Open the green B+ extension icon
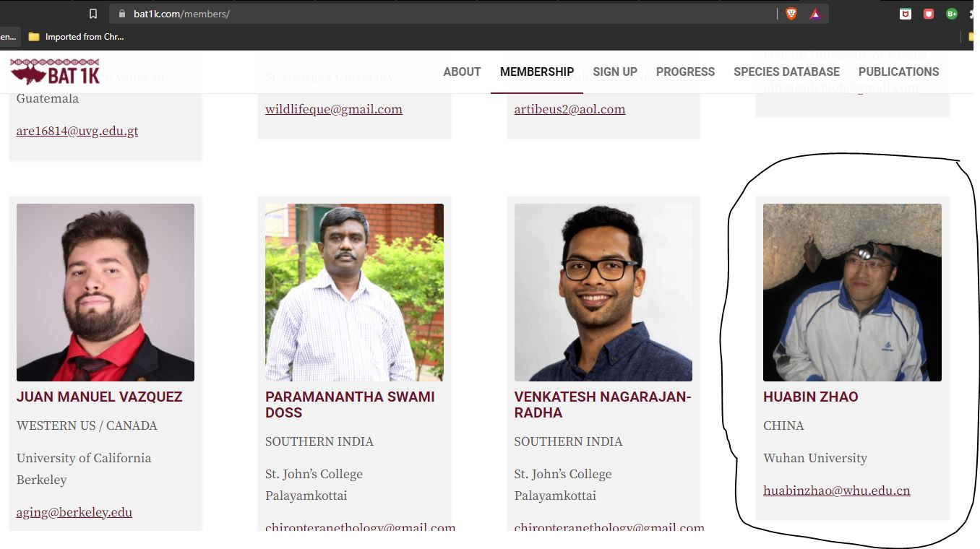Image resolution: width=980 pixels, height=549 pixels. [x=952, y=14]
